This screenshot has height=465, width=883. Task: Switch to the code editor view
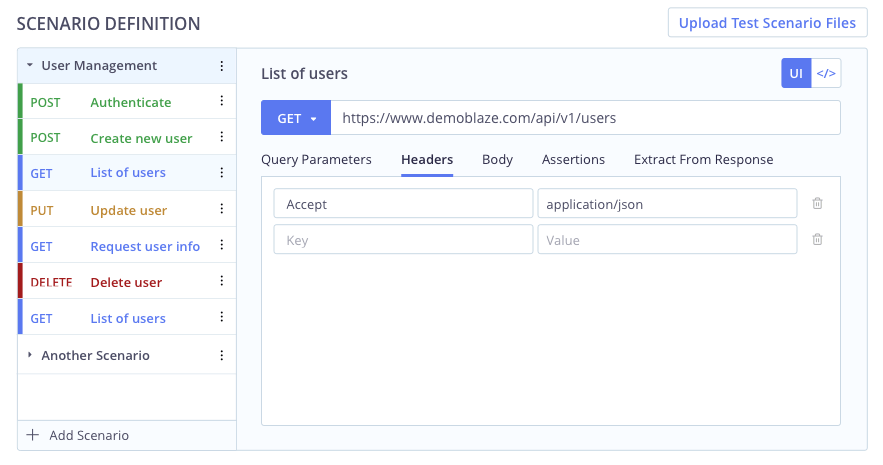(x=826, y=74)
